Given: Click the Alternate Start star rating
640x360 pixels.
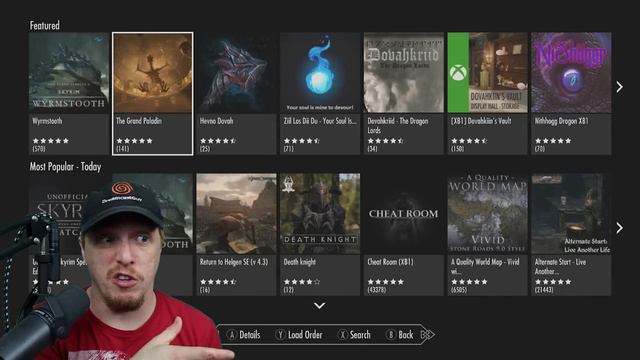Looking at the screenshot, I should click(x=553, y=282).
